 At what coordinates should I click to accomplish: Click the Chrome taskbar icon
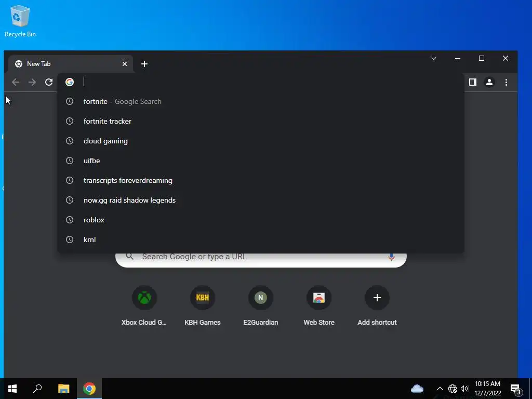(x=89, y=389)
